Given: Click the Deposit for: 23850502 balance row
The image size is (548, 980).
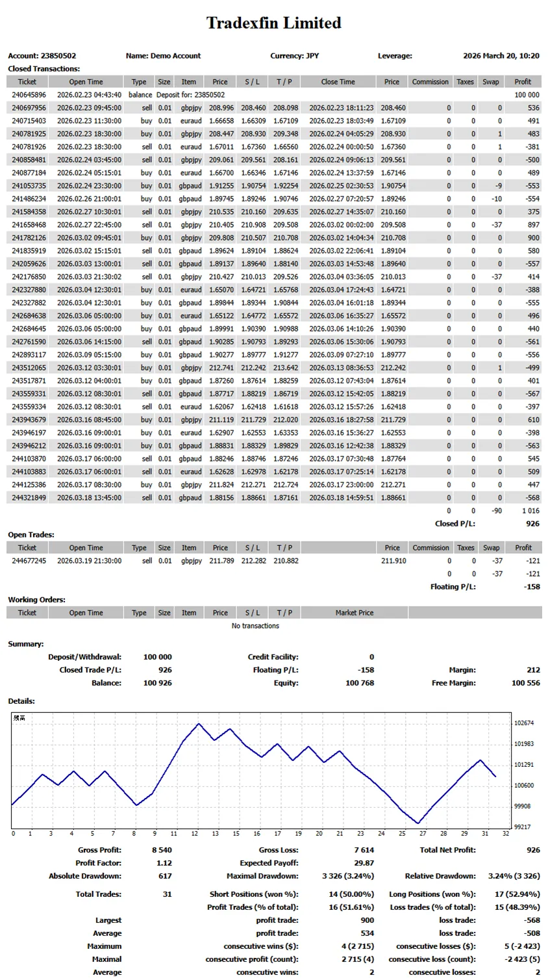Looking at the screenshot, I should pyautogui.click(x=190, y=95).
